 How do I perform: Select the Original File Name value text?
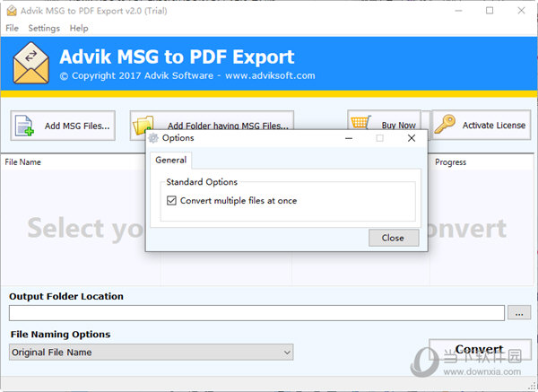[x=51, y=353]
